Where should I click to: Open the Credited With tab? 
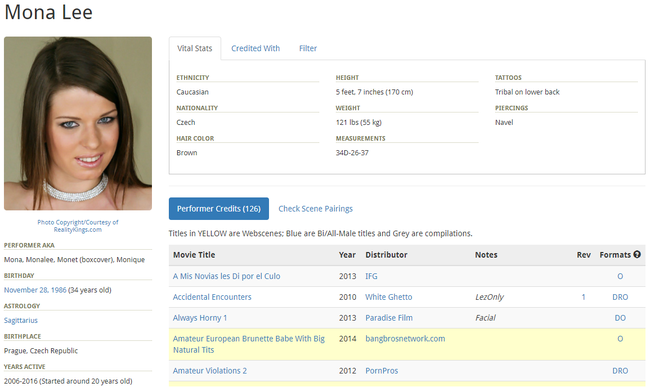click(x=255, y=48)
